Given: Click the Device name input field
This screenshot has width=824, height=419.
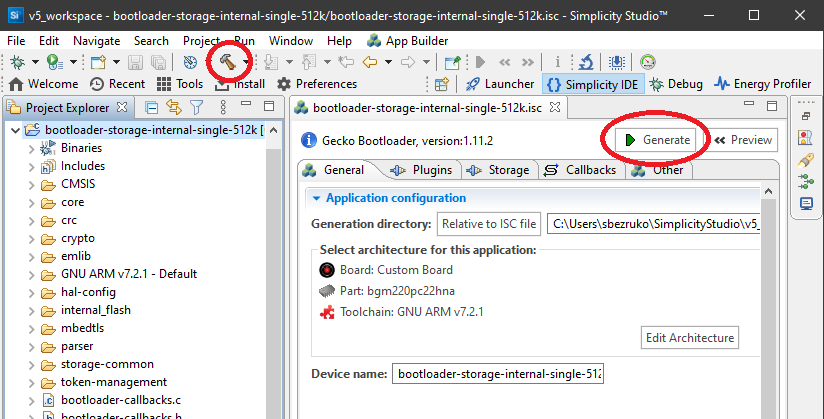Looking at the screenshot, I should click(x=498, y=374).
